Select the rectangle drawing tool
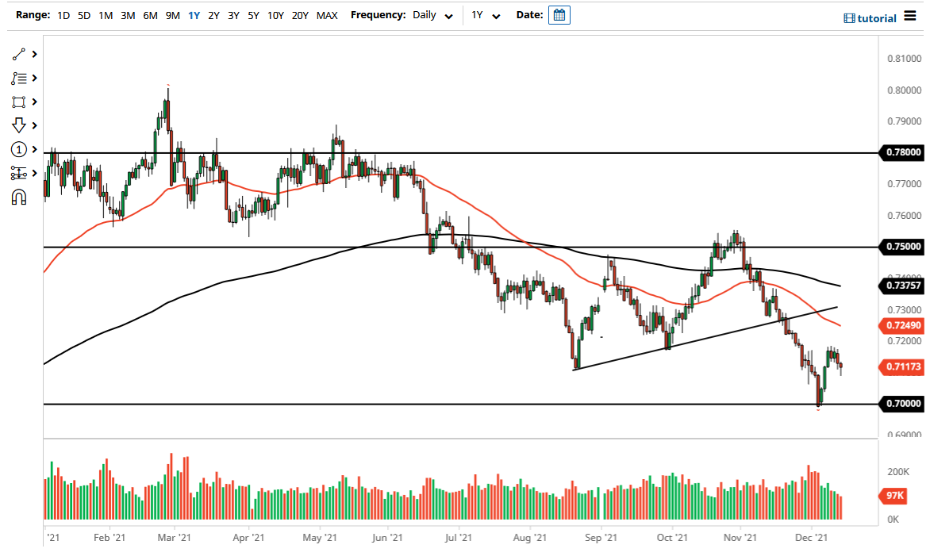This screenshot has height=560, width=930. coord(19,102)
